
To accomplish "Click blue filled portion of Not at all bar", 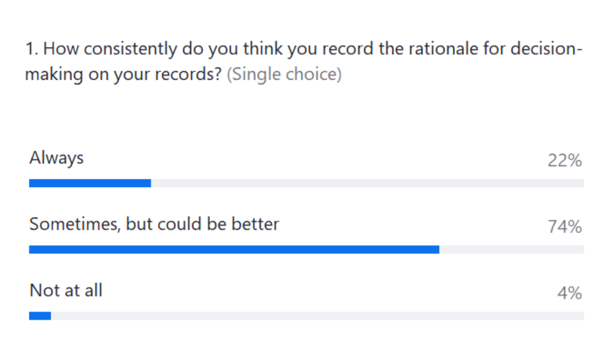I will tap(40, 316).
